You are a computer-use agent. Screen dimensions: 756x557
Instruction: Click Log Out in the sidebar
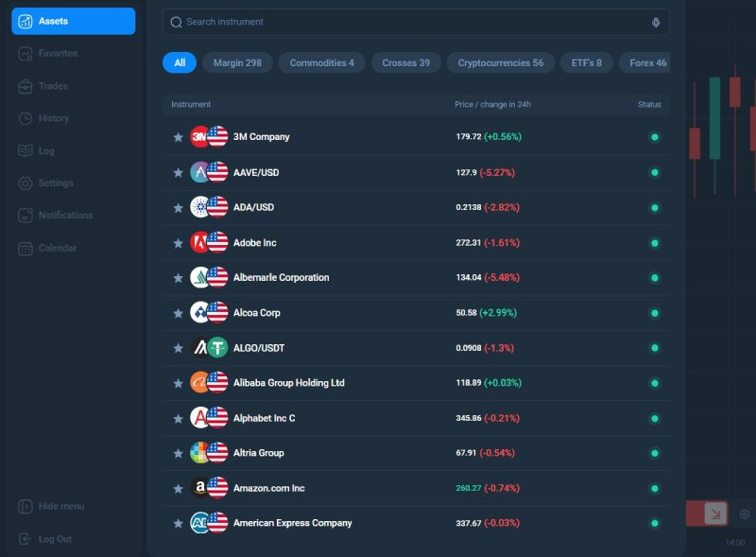(x=44, y=539)
